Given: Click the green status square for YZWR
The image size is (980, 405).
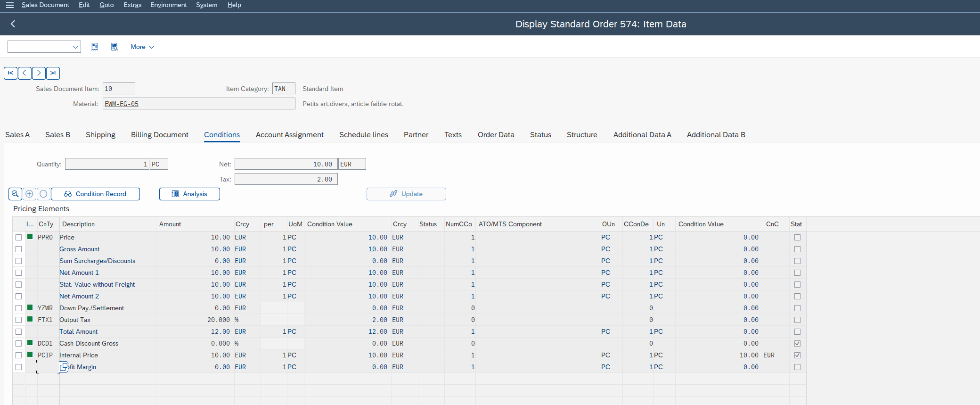Looking at the screenshot, I should 30,307.
